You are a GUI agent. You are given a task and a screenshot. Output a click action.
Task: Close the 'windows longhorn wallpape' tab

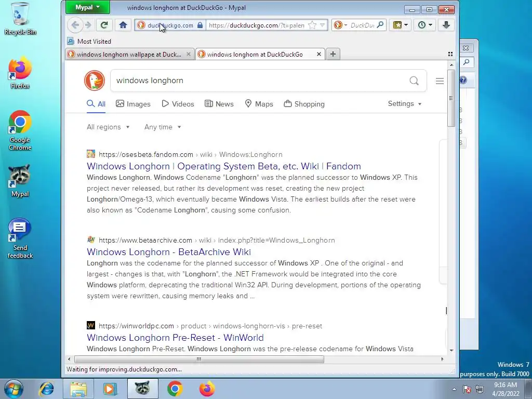point(189,54)
